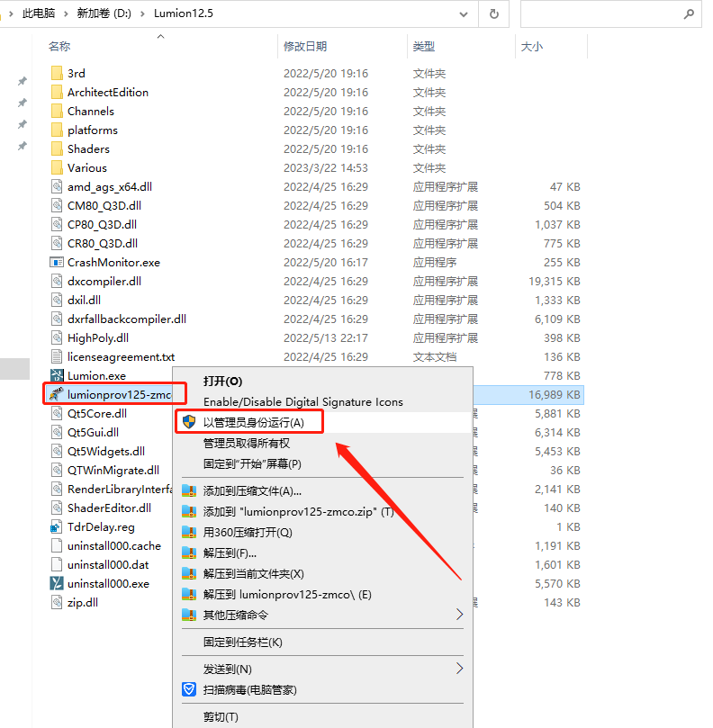Sort by the 类型 column header
Viewport: 713px width, 728px height.
(x=424, y=46)
